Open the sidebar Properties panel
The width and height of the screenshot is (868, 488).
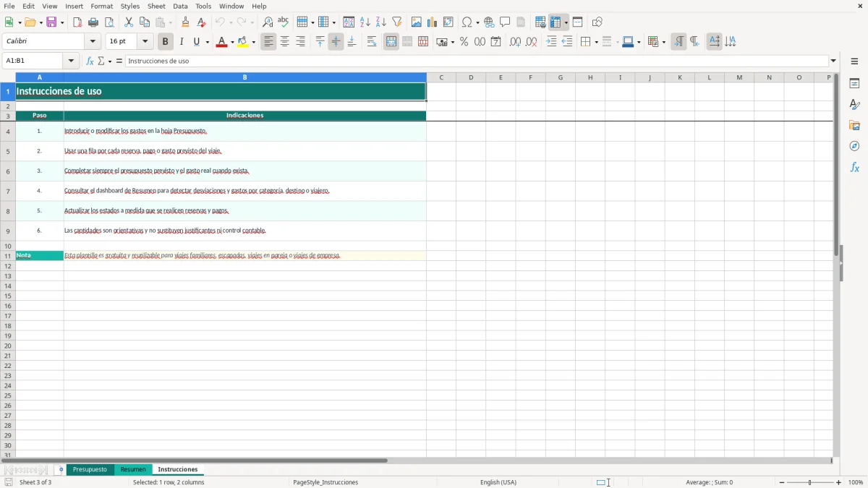point(854,83)
